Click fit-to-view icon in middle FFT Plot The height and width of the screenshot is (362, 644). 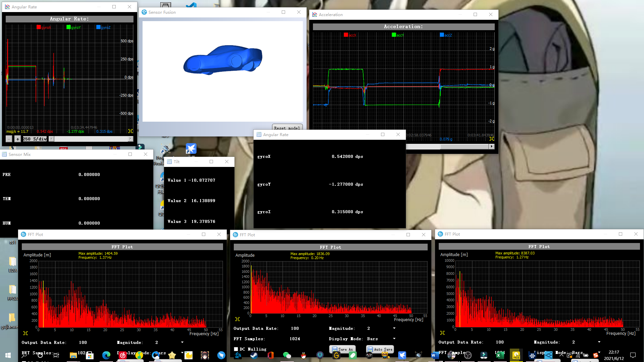(237, 319)
